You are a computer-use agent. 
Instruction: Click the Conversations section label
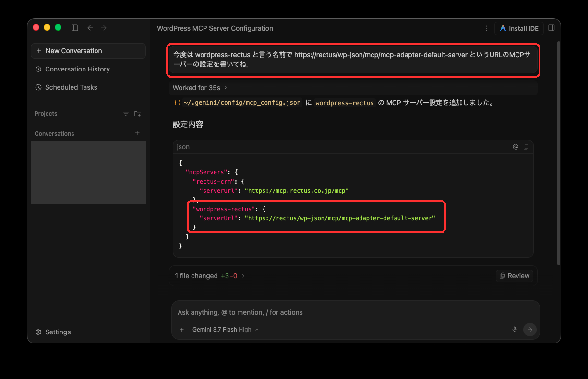(x=54, y=133)
